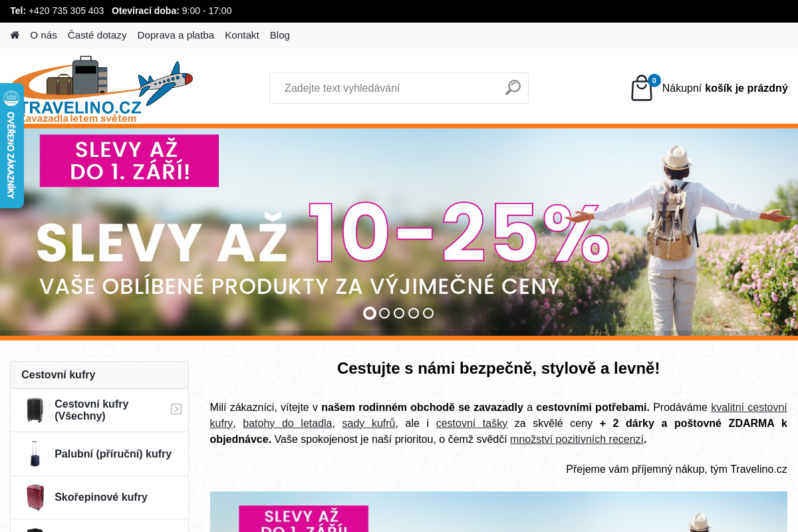Screen dimensions: 798x532
Task: Click the Cestovní kufry sidebar heading
Action: coord(100,375)
